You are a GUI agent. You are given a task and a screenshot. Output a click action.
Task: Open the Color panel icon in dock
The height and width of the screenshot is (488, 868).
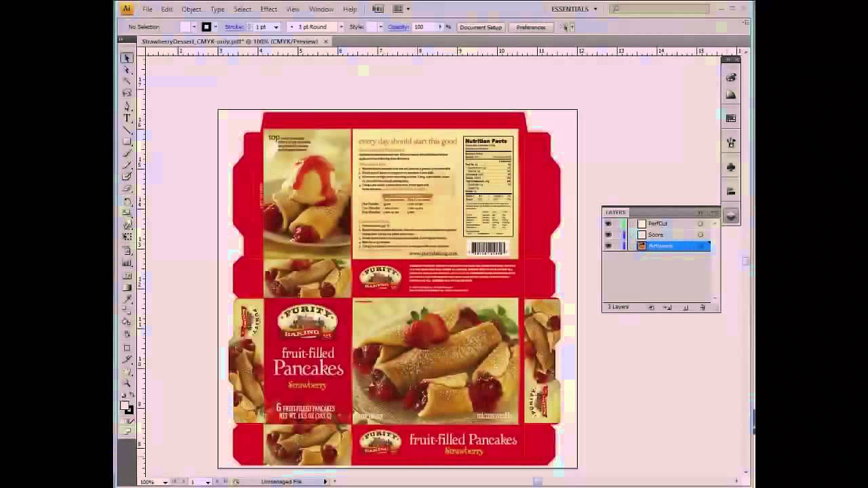(x=731, y=77)
